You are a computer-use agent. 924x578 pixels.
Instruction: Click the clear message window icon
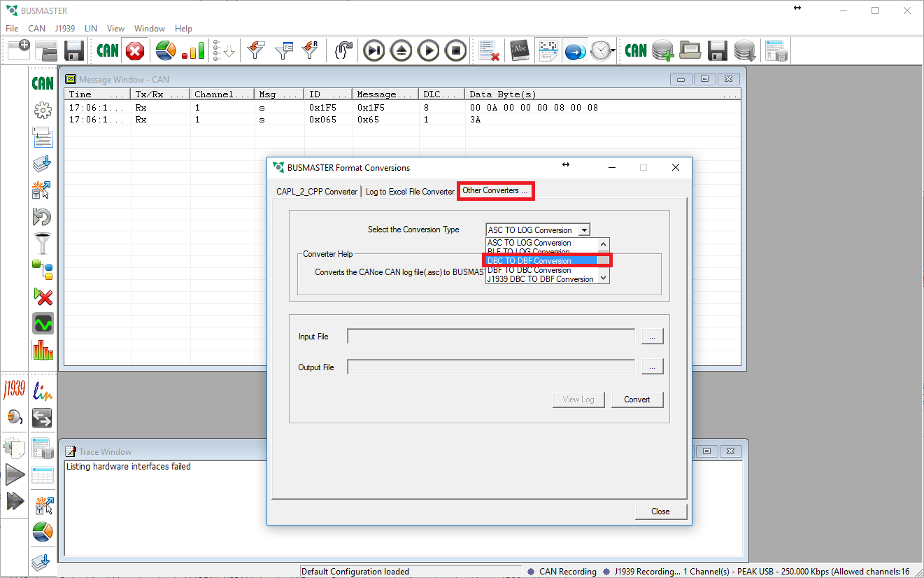489,50
